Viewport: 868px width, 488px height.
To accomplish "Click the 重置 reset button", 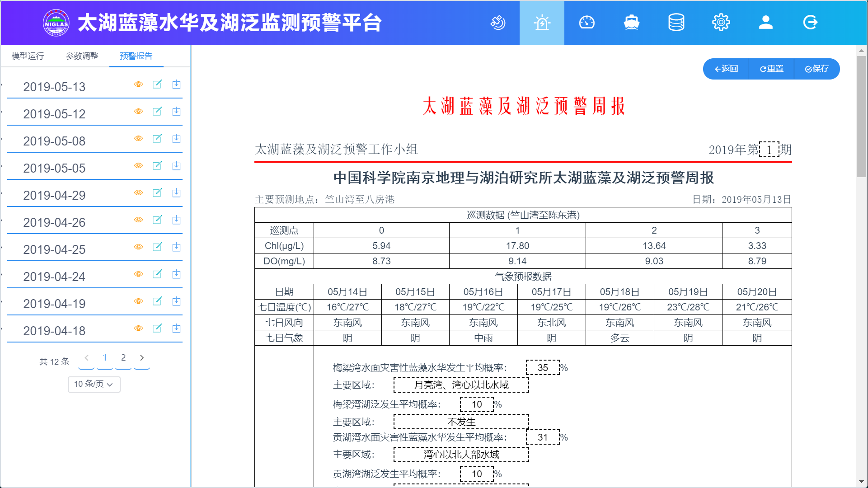I will (x=771, y=69).
